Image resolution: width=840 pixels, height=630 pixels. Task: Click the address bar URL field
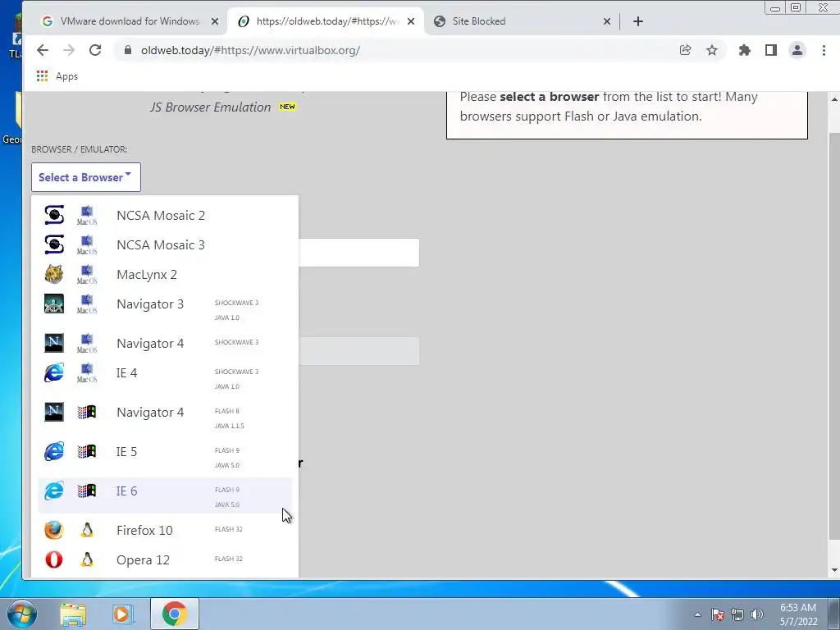click(x=395, y=50)
